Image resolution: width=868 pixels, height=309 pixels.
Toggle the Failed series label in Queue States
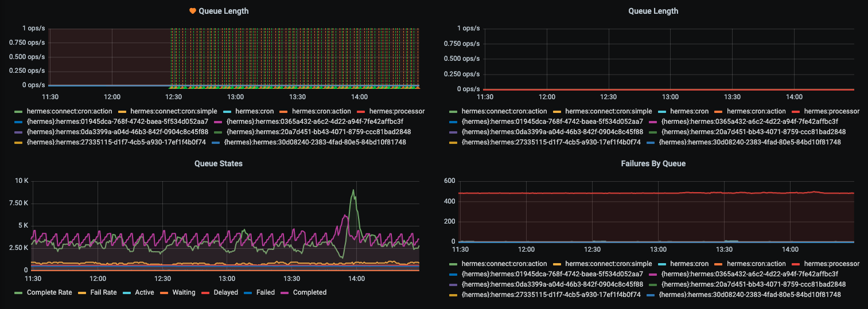(x=266, y=292)
